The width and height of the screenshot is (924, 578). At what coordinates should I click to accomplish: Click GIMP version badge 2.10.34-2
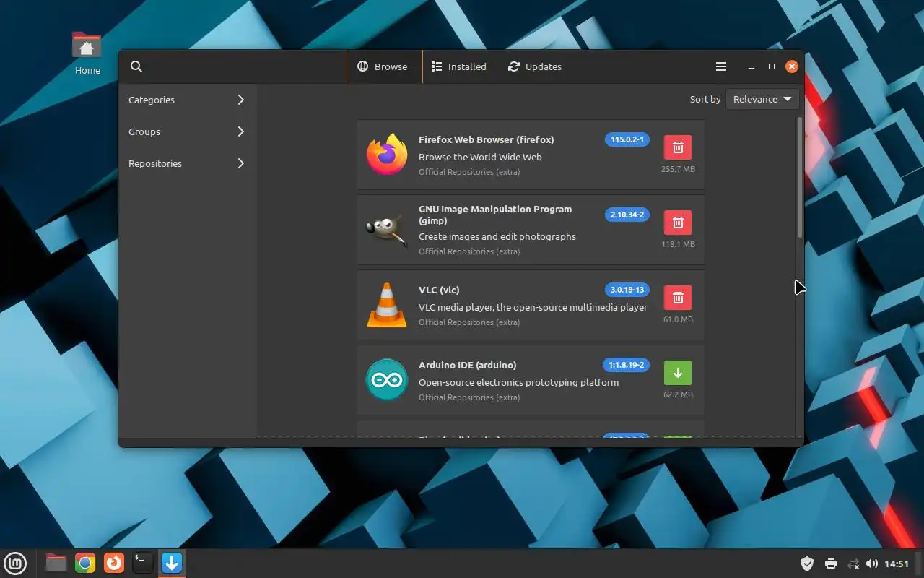click(627, 215)
